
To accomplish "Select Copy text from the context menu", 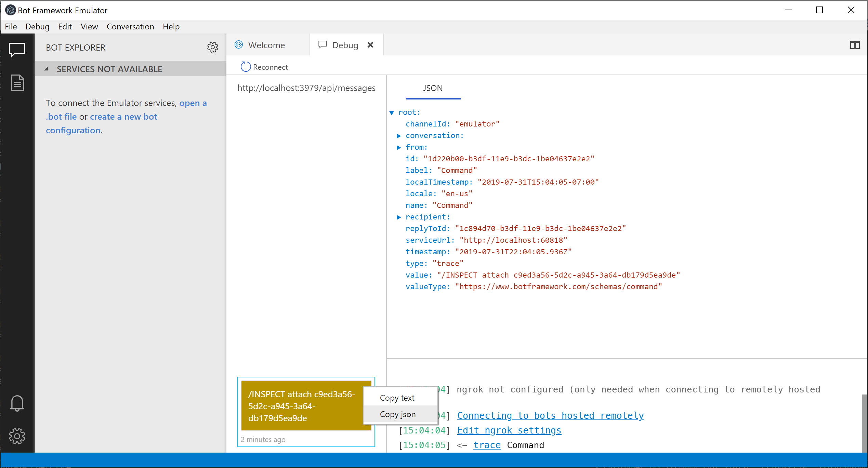I will coord(397,398).
